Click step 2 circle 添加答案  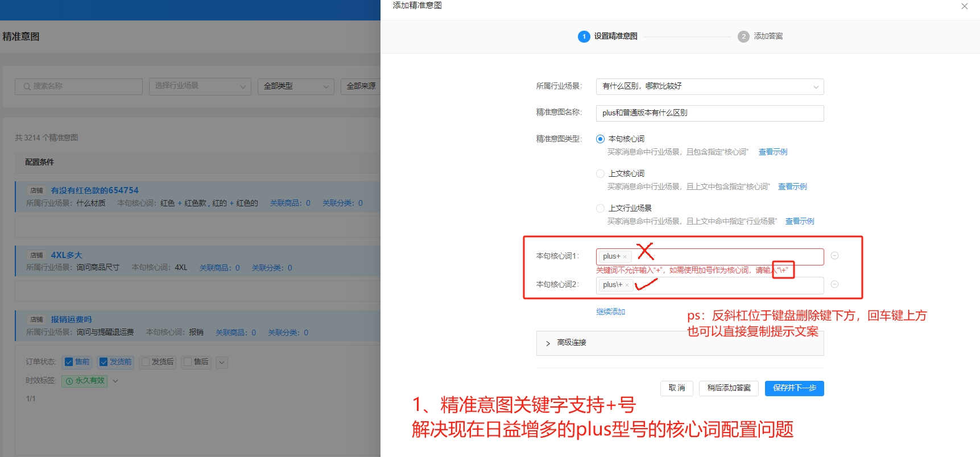coord(743,36)
